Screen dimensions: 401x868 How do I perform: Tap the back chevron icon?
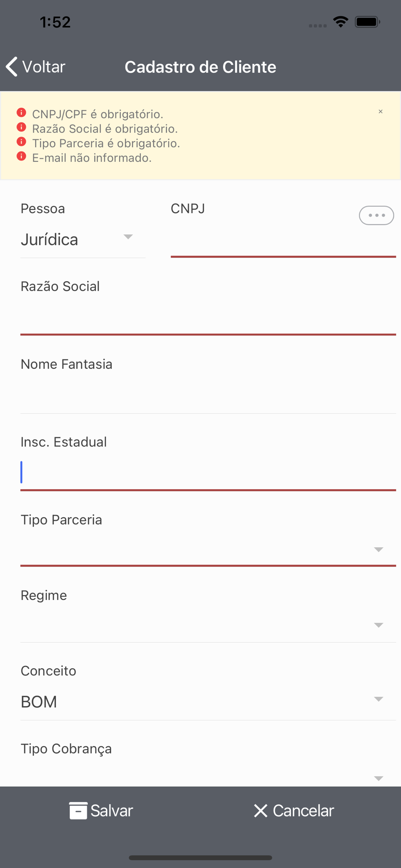click(12, 67)
